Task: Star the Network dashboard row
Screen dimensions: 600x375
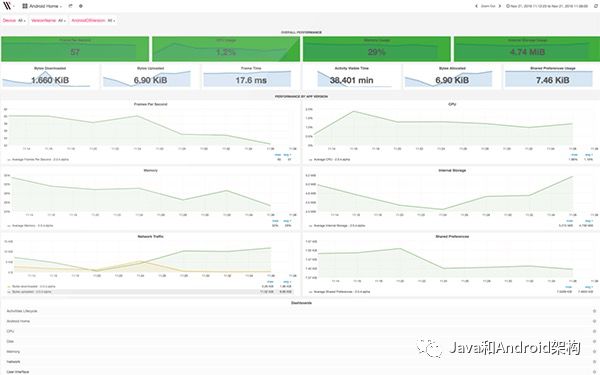Action: (594, 362)
